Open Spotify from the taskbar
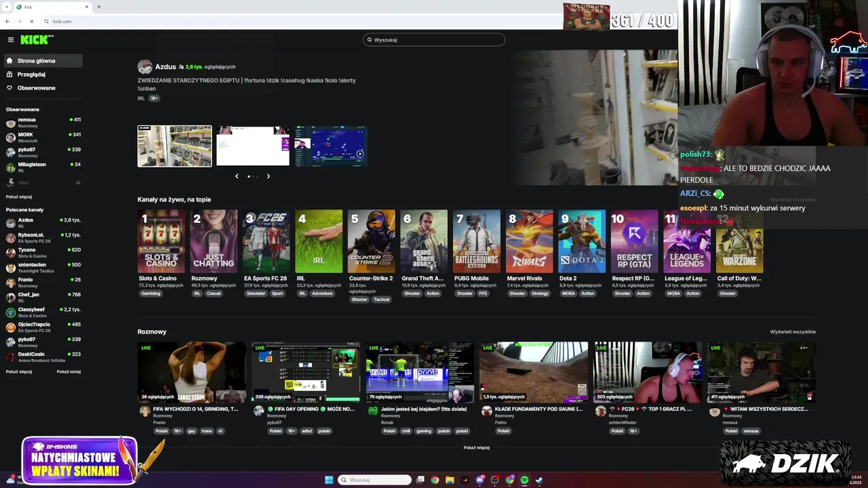 [x=524, y=480]
